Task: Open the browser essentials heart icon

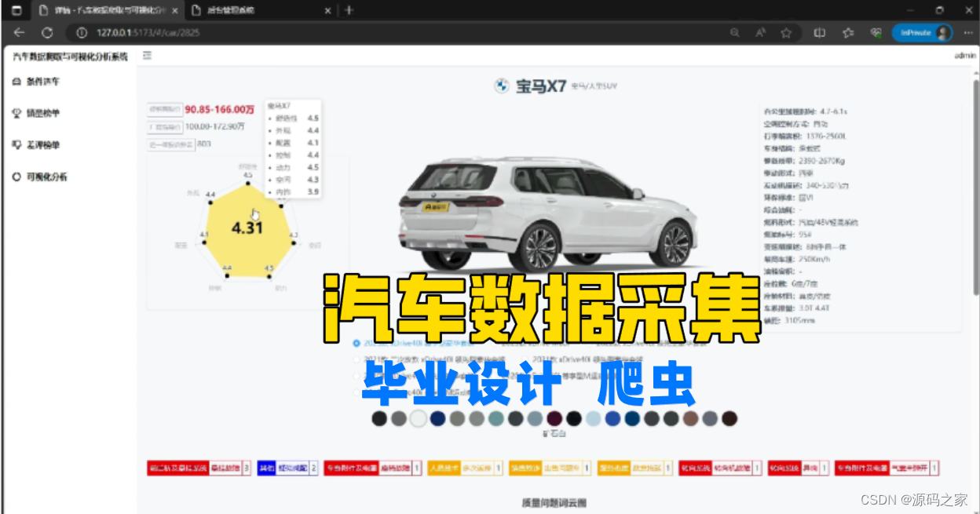Action: (x=876, y=33)
